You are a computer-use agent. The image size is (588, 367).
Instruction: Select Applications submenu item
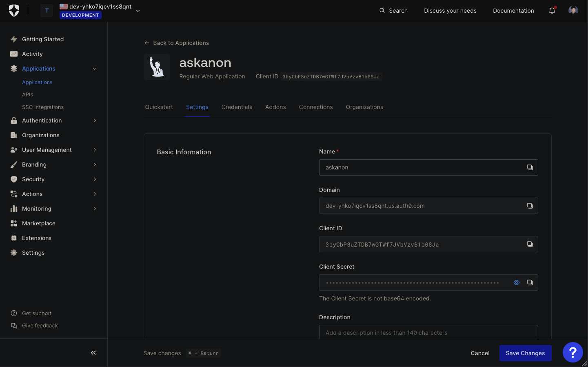(x=37, y=82)
